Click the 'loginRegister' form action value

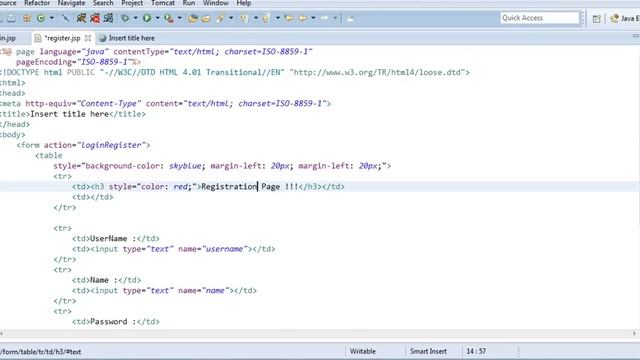(x=111, y=145)
